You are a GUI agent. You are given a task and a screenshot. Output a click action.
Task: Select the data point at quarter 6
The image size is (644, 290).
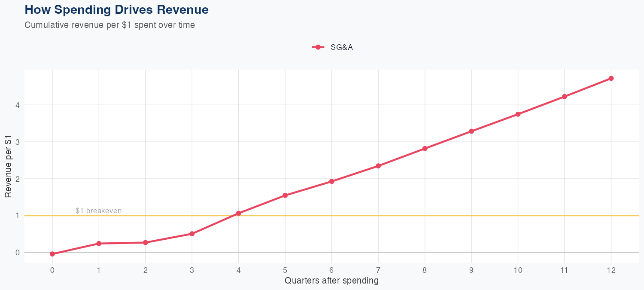[332, 181]
